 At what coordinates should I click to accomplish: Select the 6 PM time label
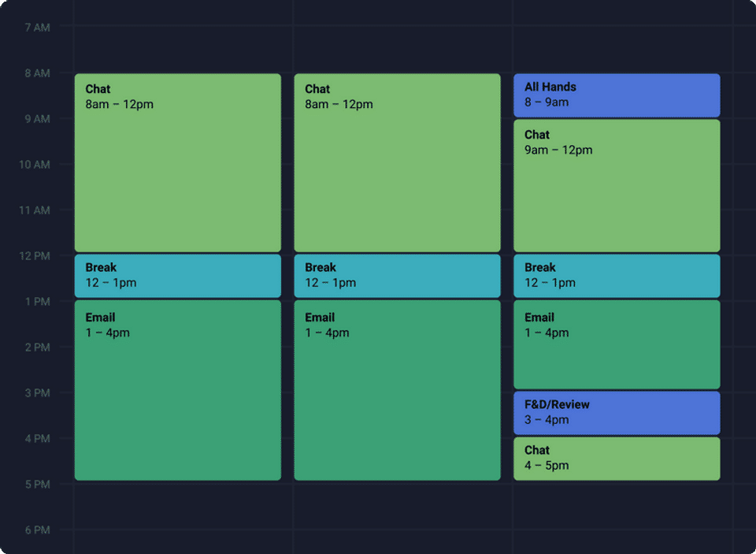(37, 530)
